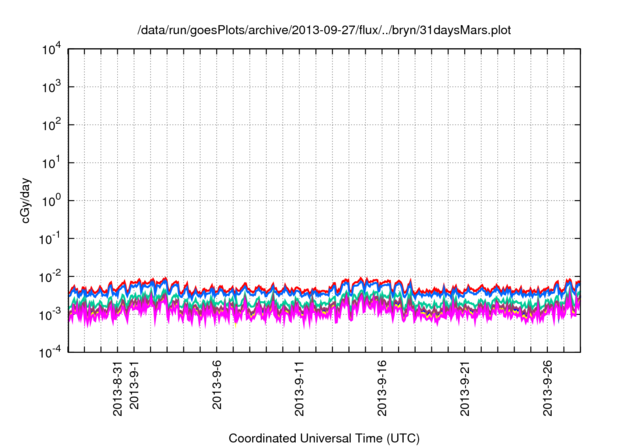This screenshot has height=448, width=640.
Task: Click the 10^-1 y-axis tick label
Action: point(51,238)
